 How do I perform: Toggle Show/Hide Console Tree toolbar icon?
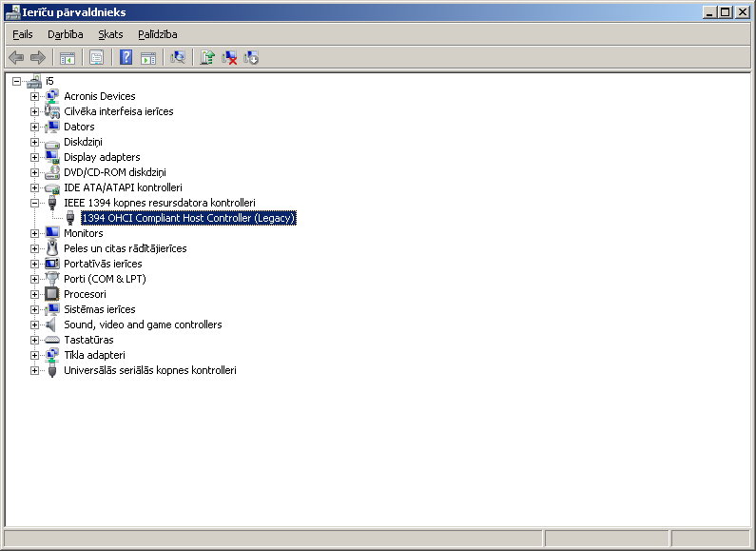pyautogui.click(x=67, y=58)
